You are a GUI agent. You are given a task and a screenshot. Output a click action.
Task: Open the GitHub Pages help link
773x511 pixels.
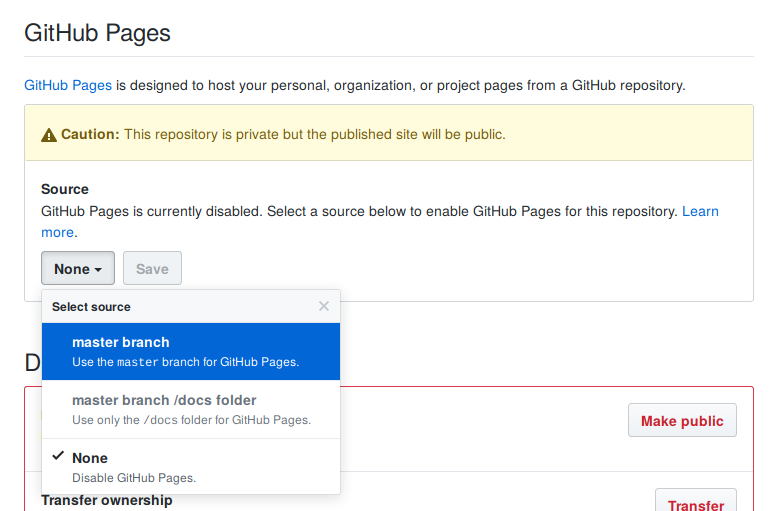[68, 85]
